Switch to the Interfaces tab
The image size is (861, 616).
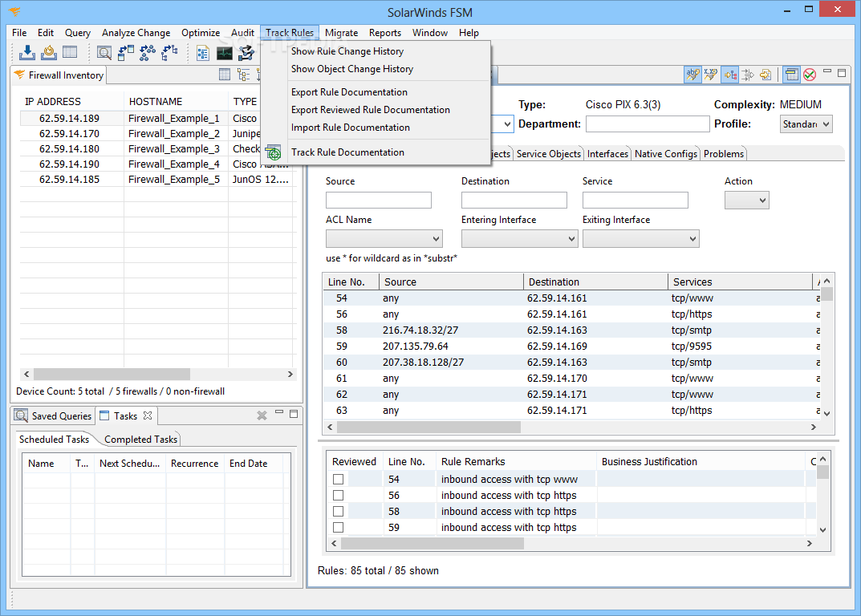coord(607,154)
